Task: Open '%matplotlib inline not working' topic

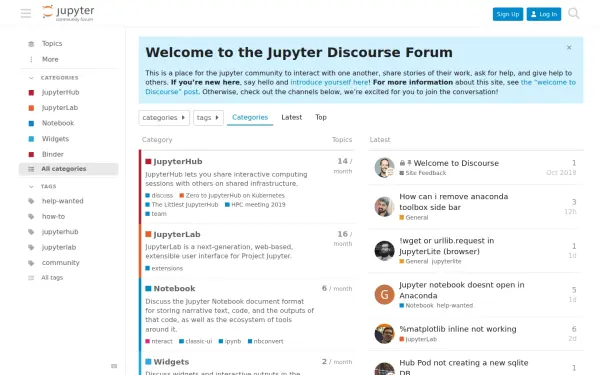Action: point(458,329)
